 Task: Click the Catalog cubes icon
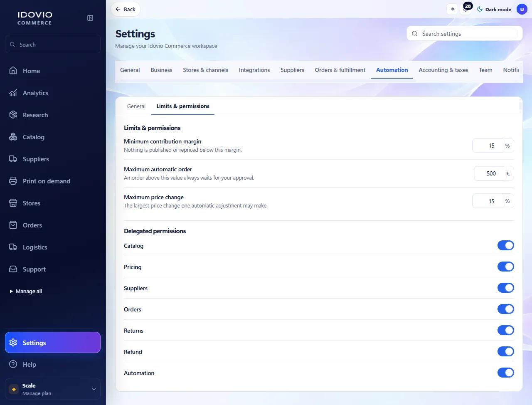[13, 137]
